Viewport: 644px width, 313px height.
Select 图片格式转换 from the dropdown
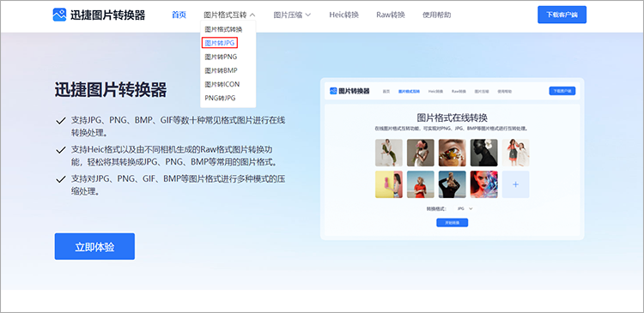224,29
